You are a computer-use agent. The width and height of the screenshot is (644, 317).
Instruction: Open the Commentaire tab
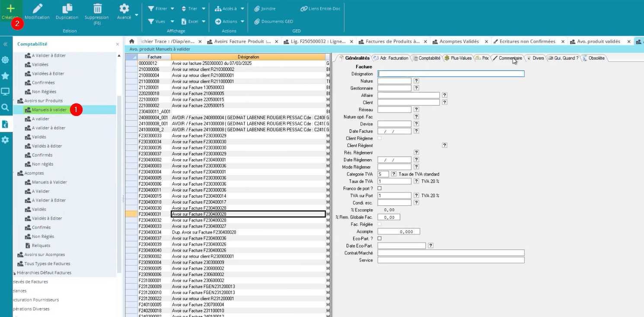(507, 58)
